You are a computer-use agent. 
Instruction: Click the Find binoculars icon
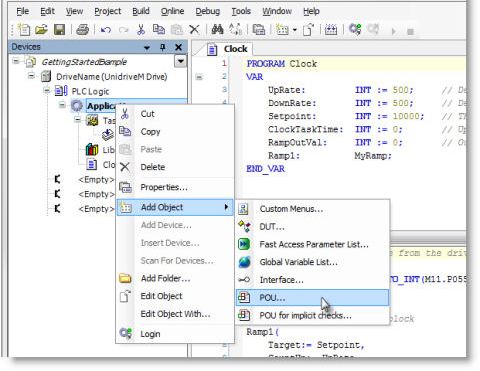pos(217,30)
